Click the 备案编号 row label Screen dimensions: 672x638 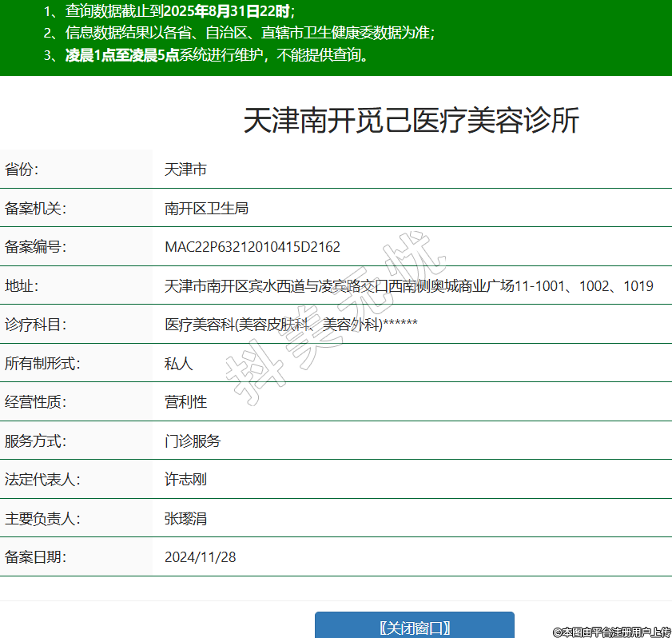pos(35,247)
